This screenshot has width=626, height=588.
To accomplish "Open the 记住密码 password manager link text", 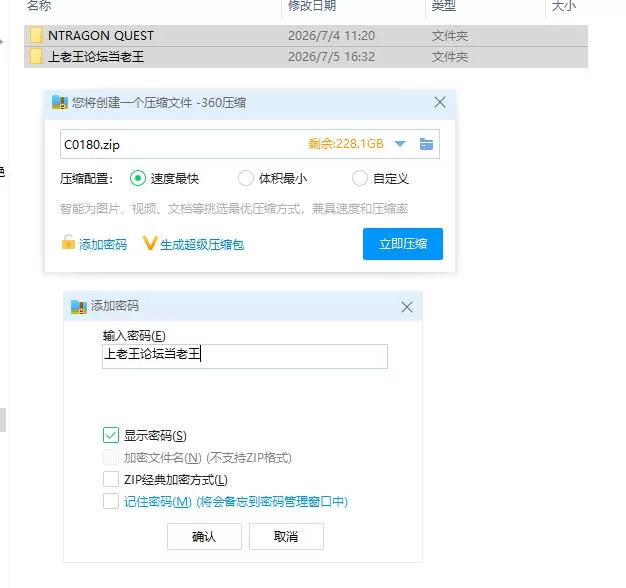I will coord(236,501).
